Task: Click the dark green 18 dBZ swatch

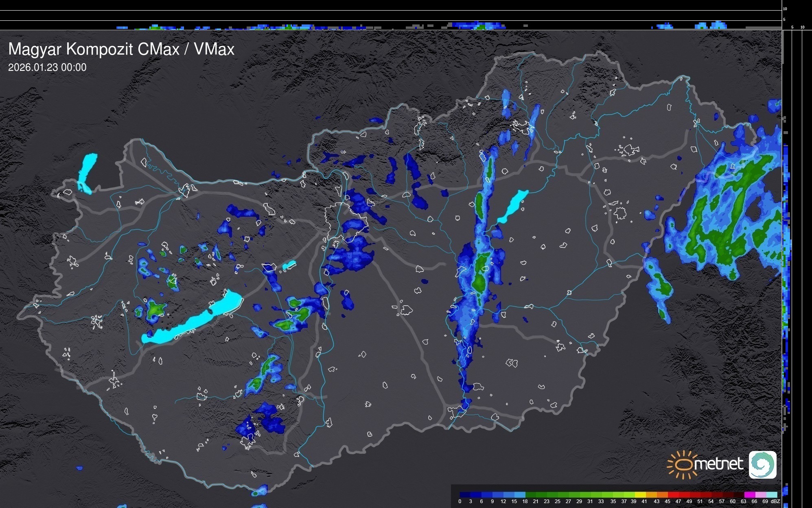Action: click(530, 495)
